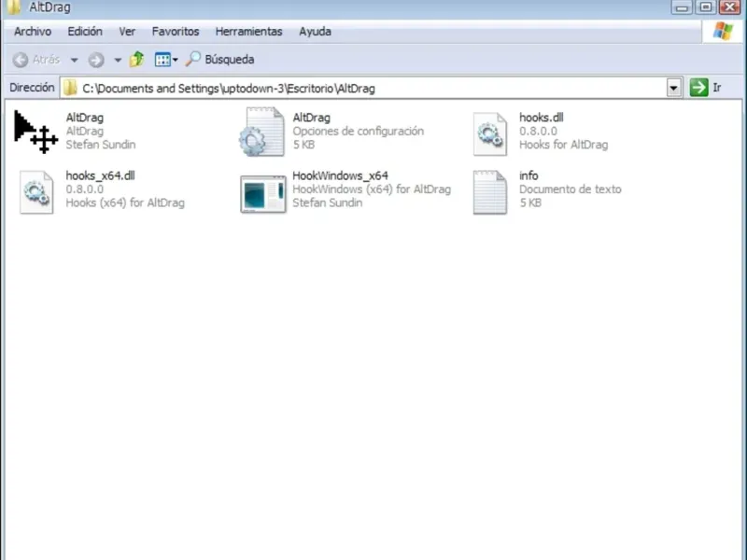Click 'Documento de texto' type text
The width and height of the screenshot is (747, 560).
point(571,189)
